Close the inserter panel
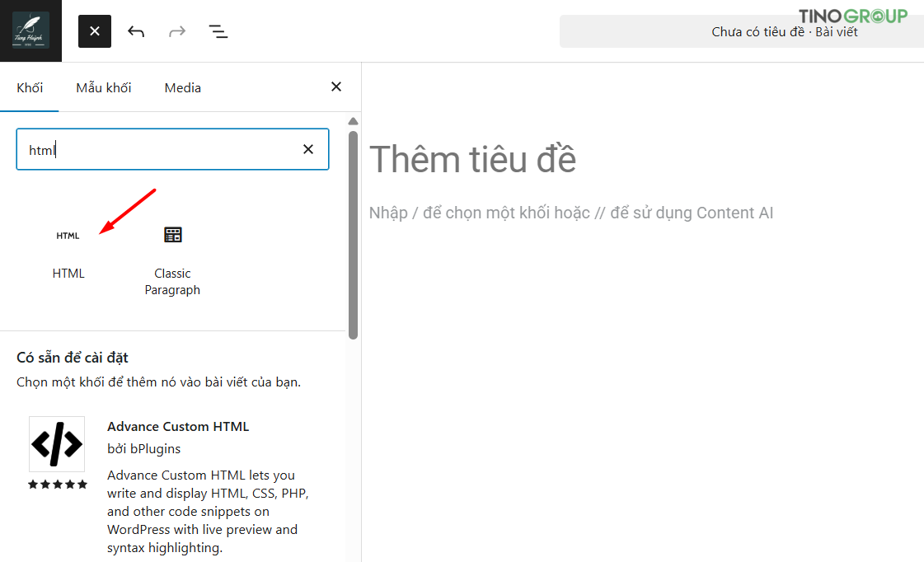The width and height of the screenshot is (924, 562). click(x=336, y=87)
